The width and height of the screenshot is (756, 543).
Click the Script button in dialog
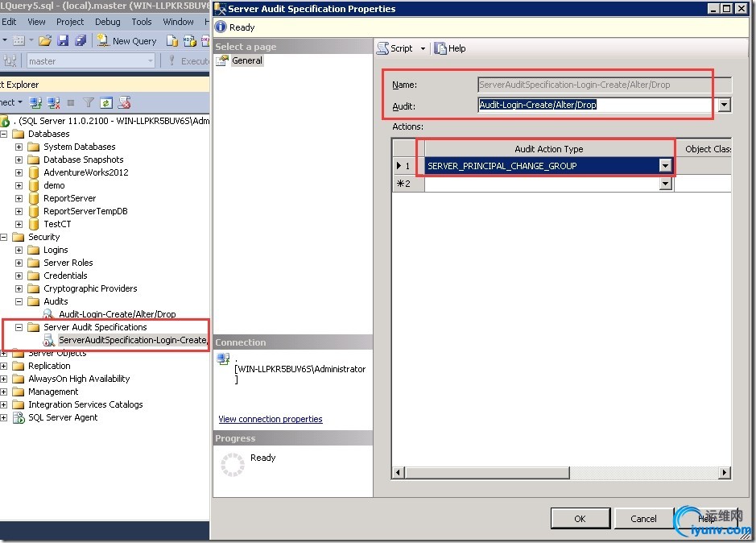[x=395, y=48]
